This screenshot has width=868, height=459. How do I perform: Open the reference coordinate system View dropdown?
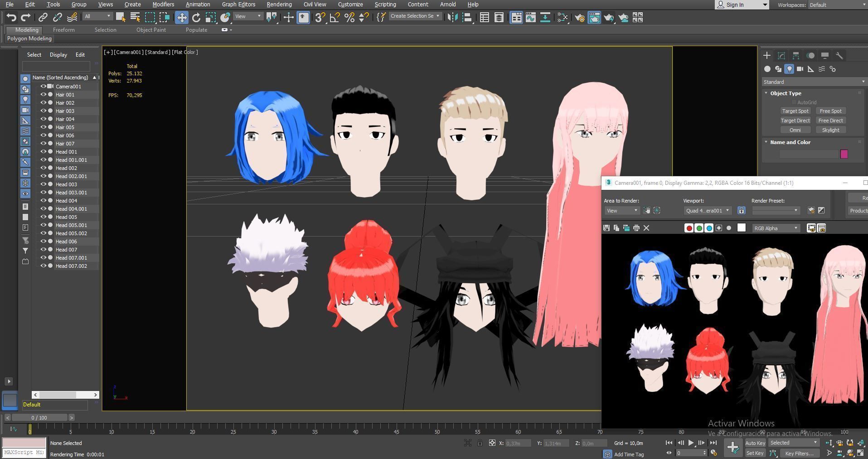[248, 16]
